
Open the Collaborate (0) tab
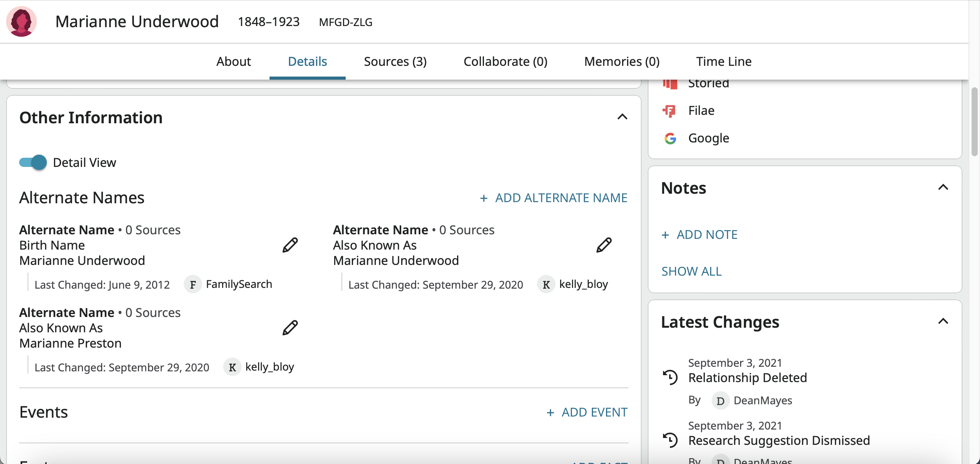tap(506, 61)
